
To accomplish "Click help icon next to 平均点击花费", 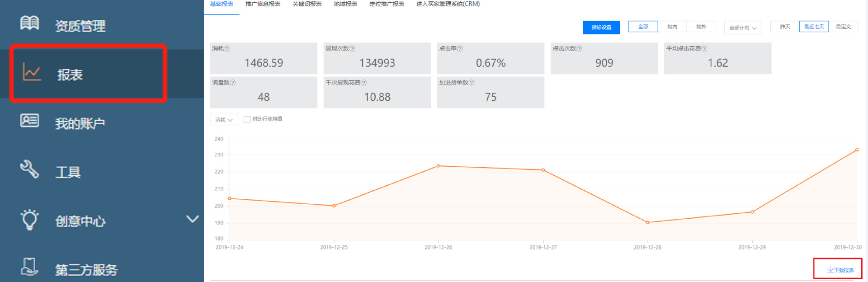I will pos(704,49).
